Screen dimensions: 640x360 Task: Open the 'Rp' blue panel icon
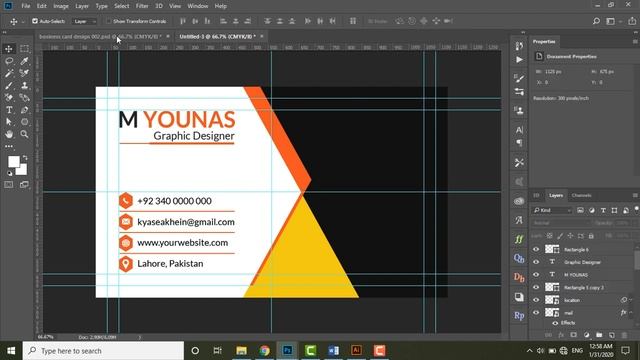point(519,316)
